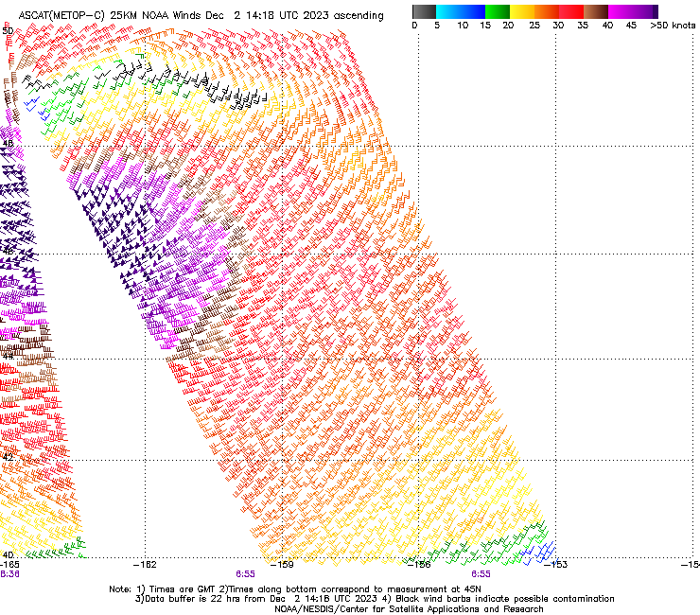700x615 pixels.
Task: Click the latitude axis label '42'
Action: [x=8, y=457]
